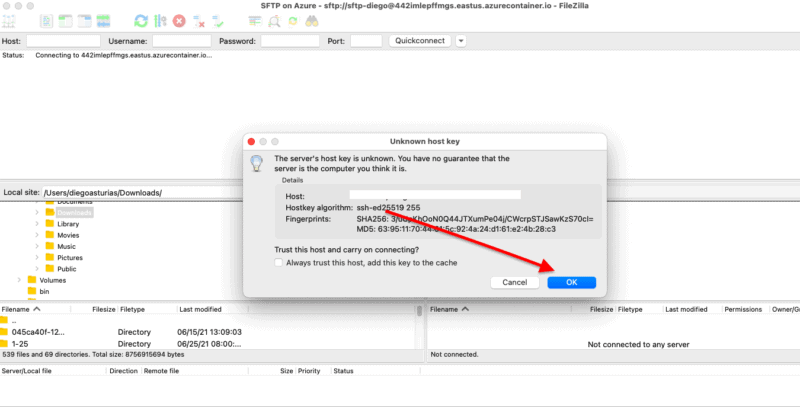Search files with binoculars icon
The image size is (800, 407).
tap(312, 21)
